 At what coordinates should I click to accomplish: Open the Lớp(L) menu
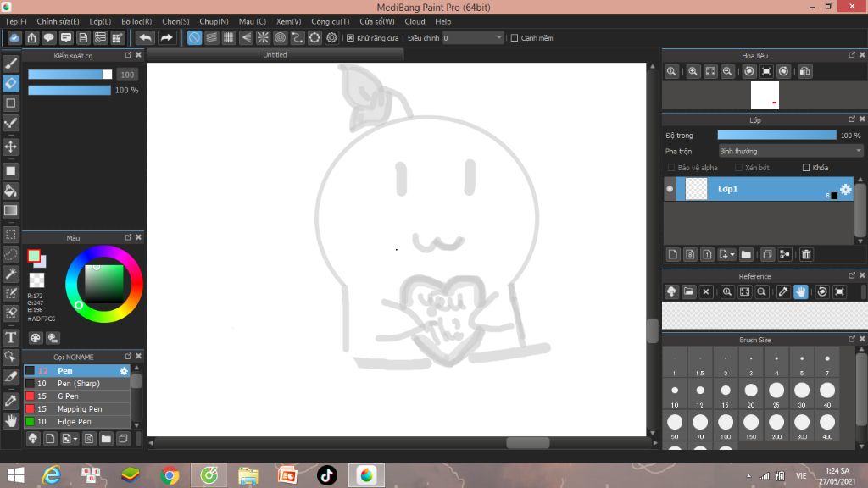click(100, 21)
